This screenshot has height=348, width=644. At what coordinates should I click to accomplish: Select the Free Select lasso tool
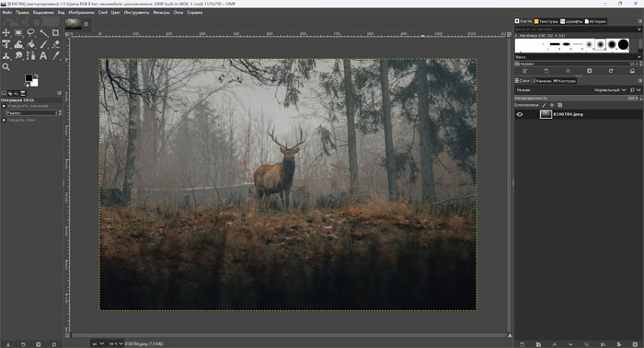tap(30, 33)
